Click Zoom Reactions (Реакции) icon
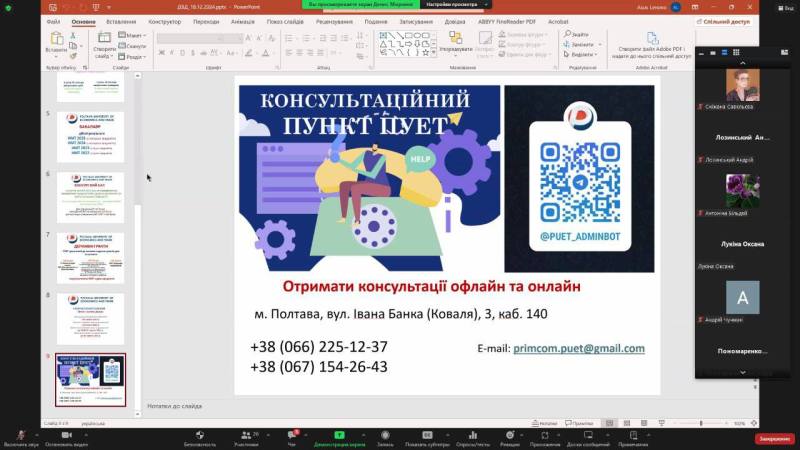Viewport: 800px width, 450px height. [510, 436]
